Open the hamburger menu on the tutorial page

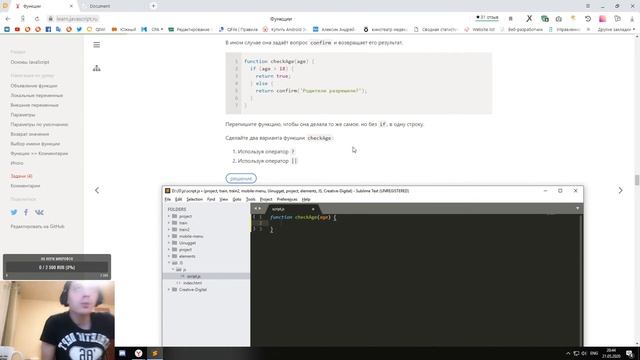click(96, 45)
